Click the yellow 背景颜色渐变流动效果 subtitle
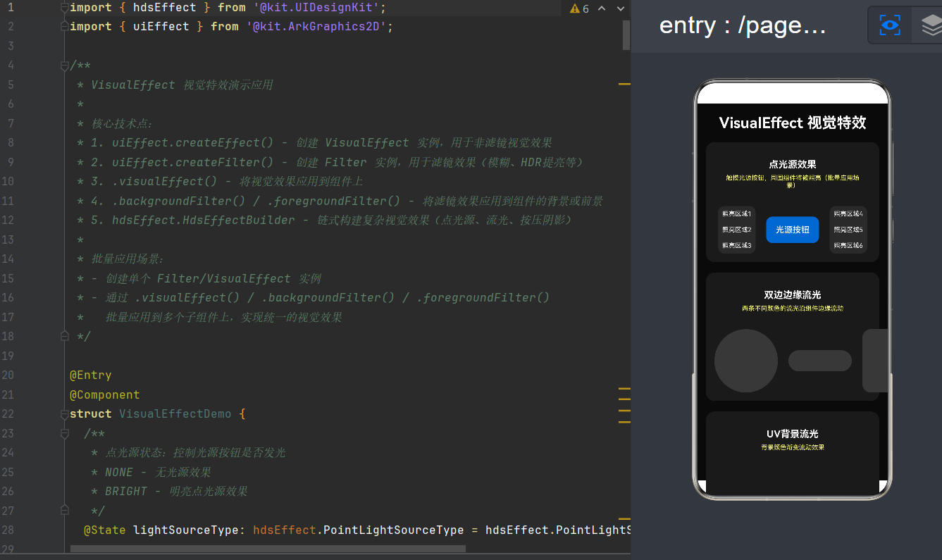Viewport: 942px width, 560px height. [793, 447]
